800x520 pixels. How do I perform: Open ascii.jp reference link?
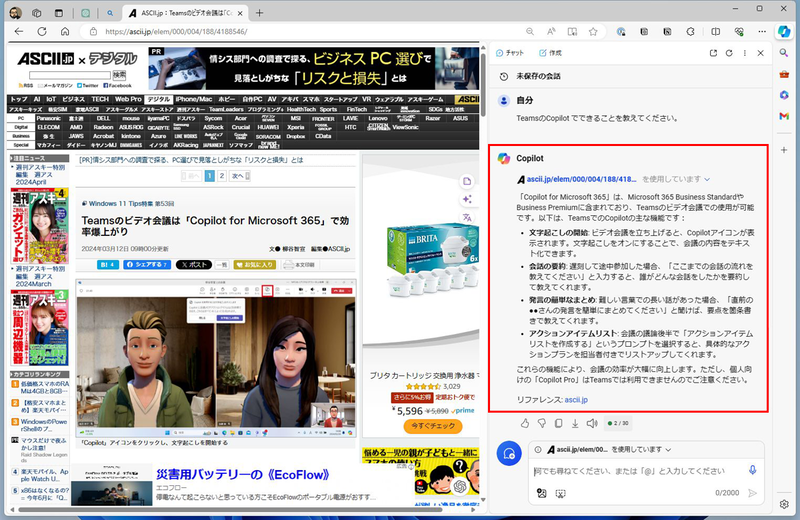click(576, 400)
